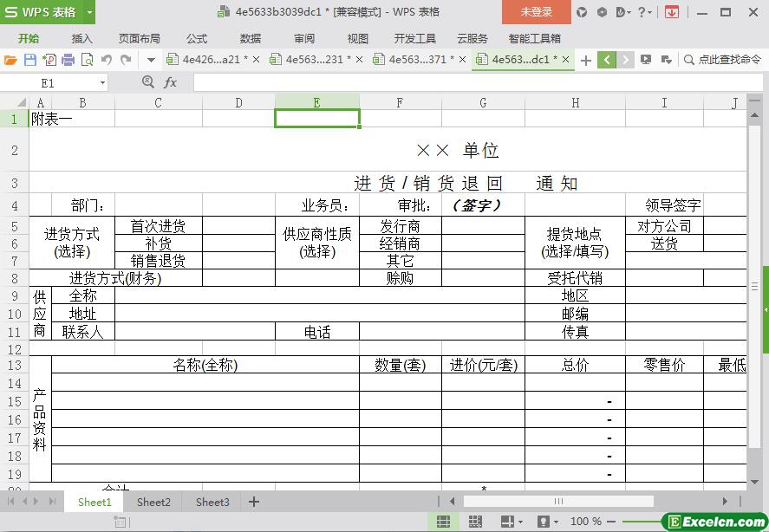Click the Print Preview icon

pyautogui.click(x=87, y=60)
